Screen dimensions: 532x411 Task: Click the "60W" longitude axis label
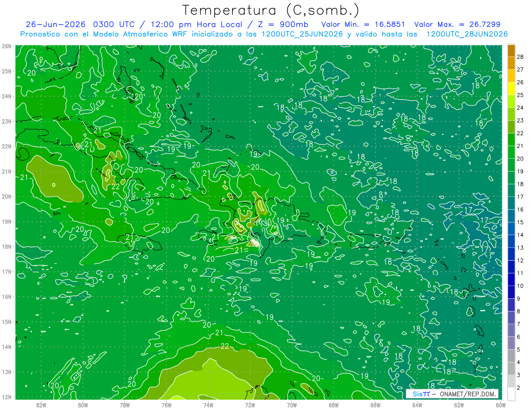[x=501, y=405]
